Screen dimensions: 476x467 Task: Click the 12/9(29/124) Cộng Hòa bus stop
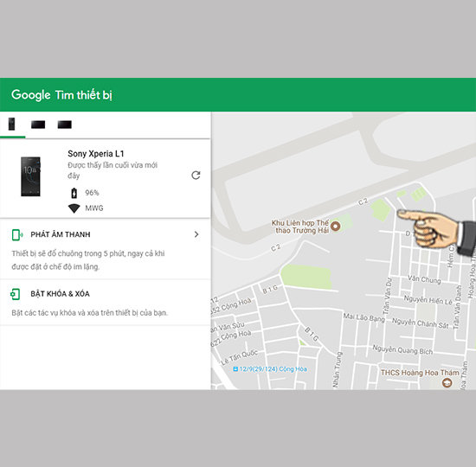coord(270,369)
